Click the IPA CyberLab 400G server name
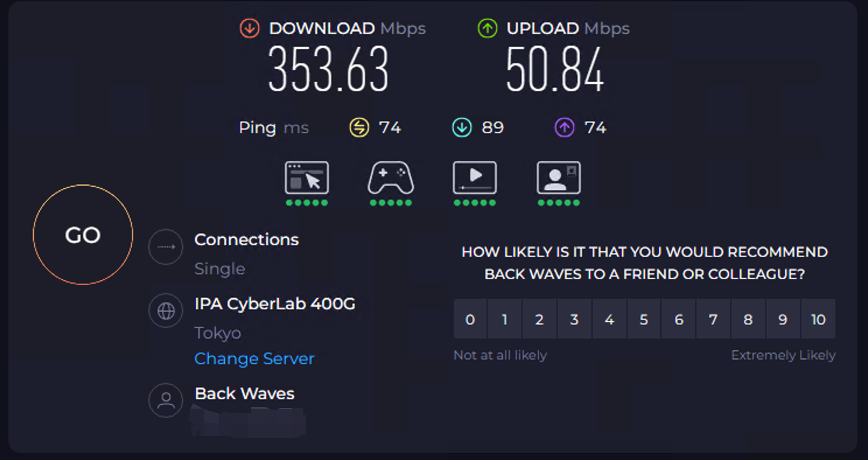 [275, 304]
